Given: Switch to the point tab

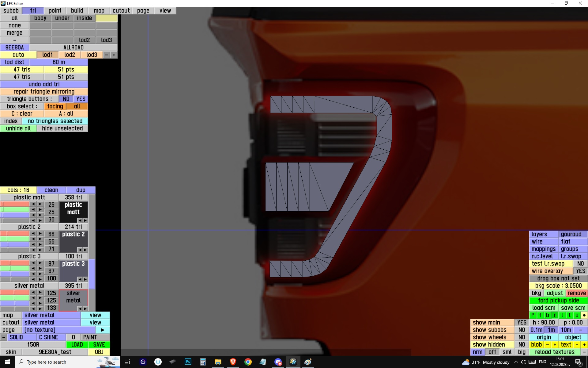Looking at the screenshot, I should pyautogui.click(x=55, y=11).
